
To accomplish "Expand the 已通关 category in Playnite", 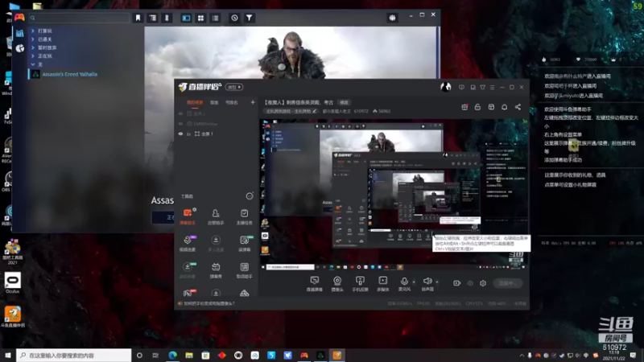I will 33,39.
